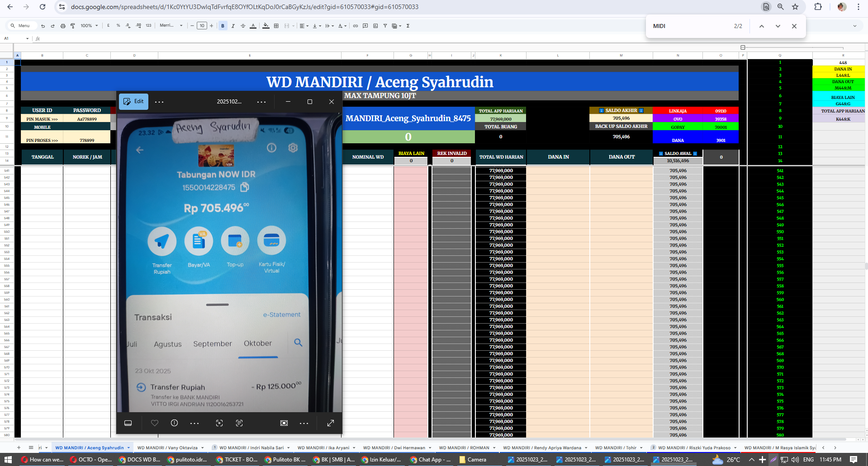Screen dimensions: 868x466
Task: Increase font size with plus button
Action: (211, 26)
